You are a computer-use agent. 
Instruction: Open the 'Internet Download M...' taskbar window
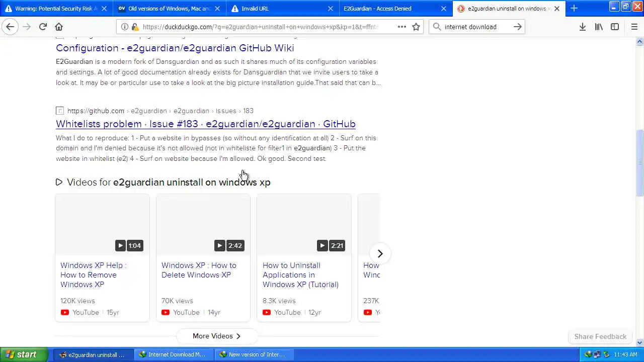174,354
